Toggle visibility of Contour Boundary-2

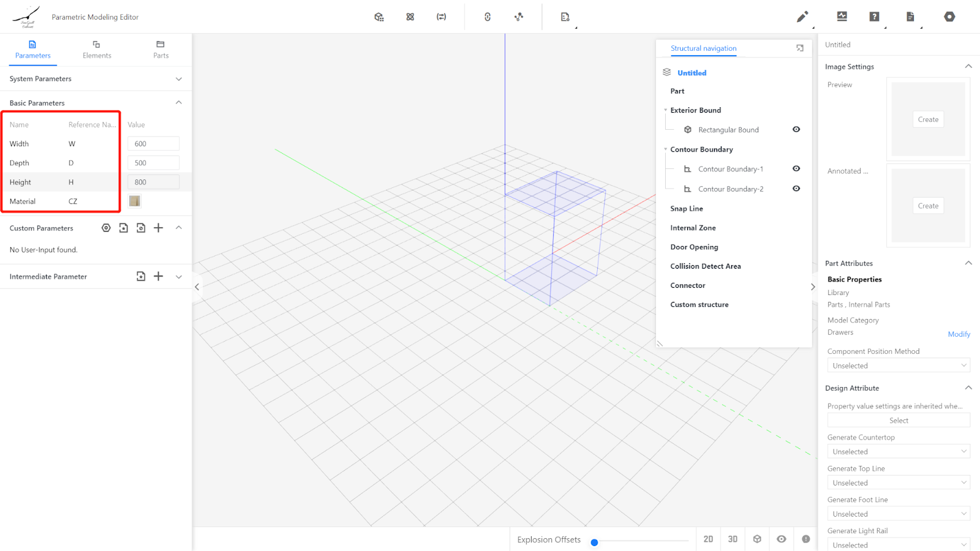pyautogui.click(x=796, y=189)
